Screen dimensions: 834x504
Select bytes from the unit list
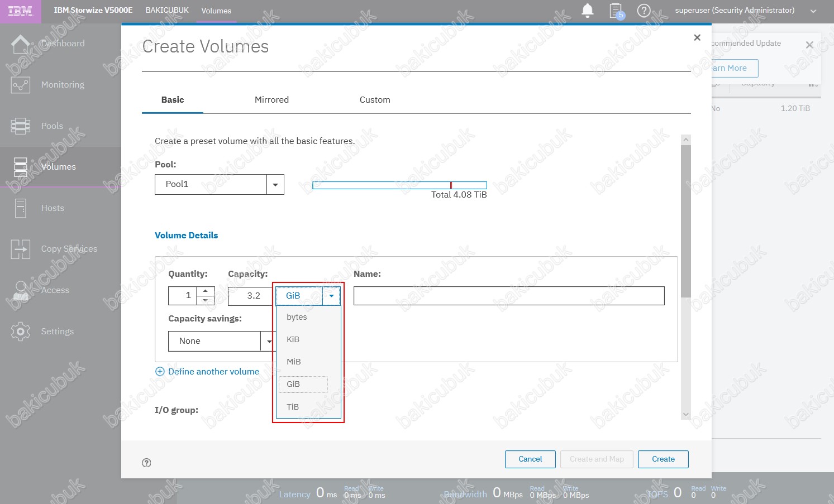click(308, 317)
